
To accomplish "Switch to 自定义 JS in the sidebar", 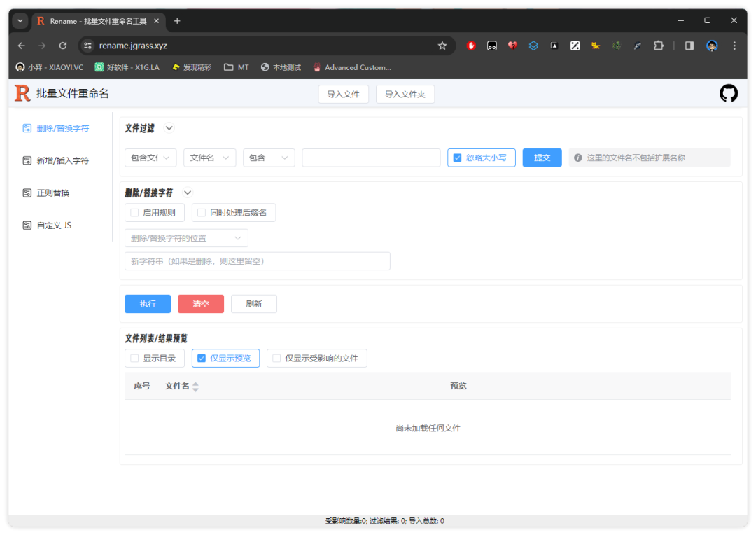I will 54,225.
